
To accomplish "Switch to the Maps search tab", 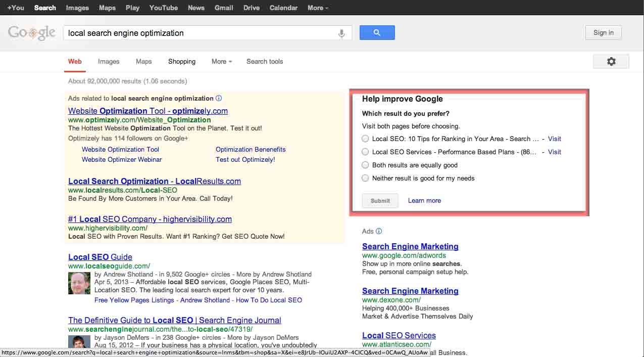I will 144,61.
